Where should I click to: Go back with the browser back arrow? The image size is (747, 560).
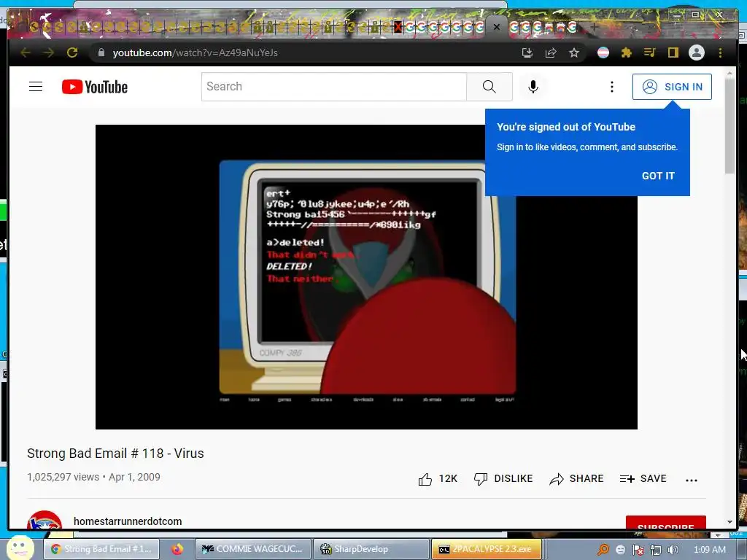(x=26, y=52)
